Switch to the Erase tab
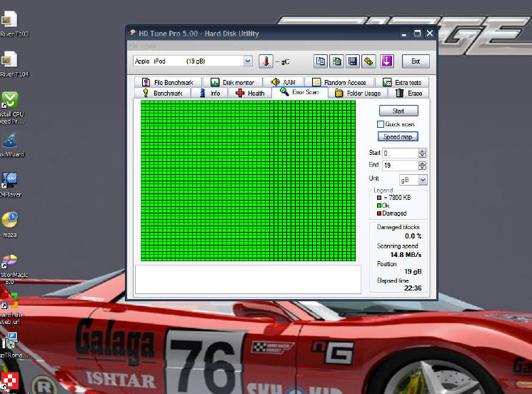The width and height of the screenshot is (532, 394). pyautogui.click(x=408, y=94)
